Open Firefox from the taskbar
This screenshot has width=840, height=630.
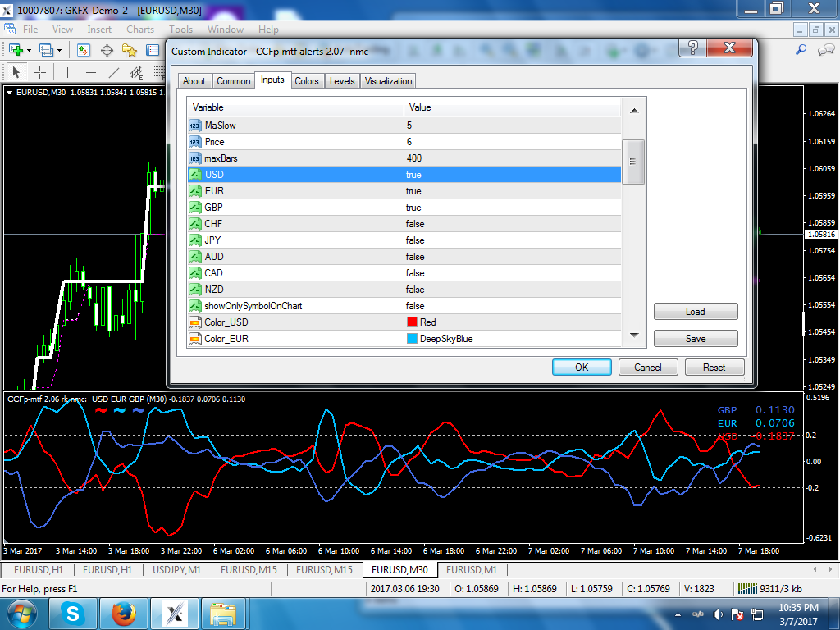(124, 614)
